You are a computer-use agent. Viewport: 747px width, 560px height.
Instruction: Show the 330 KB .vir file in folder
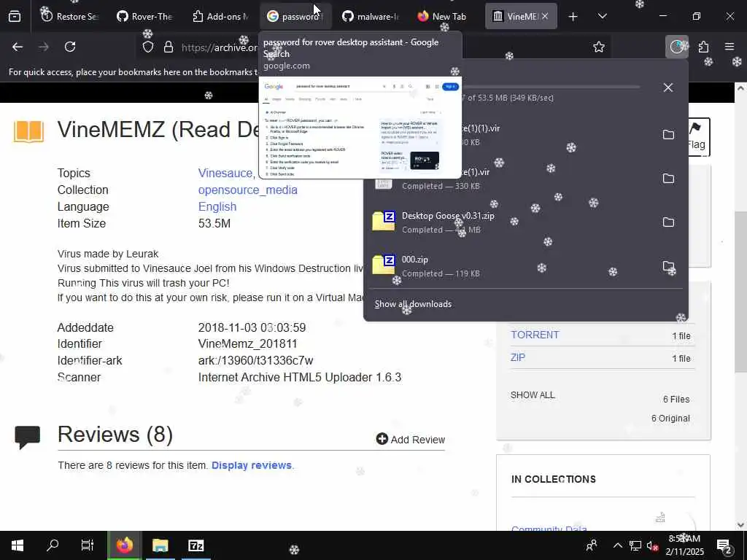tap(668, 179)
